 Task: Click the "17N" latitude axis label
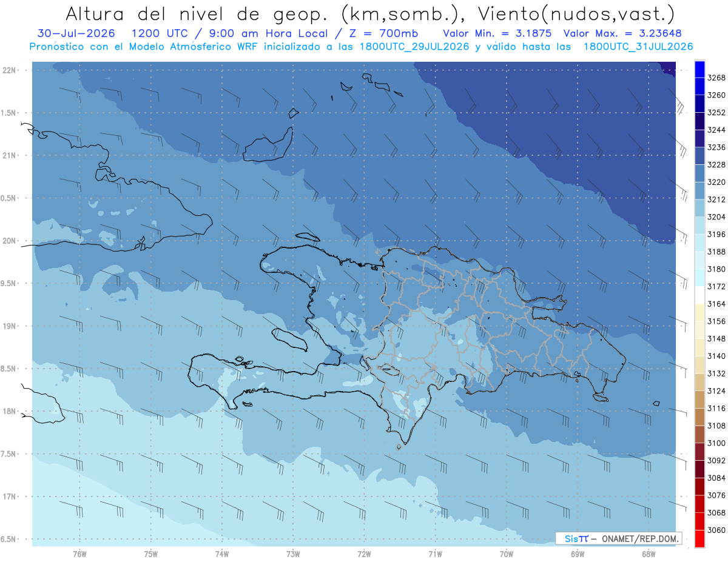[x=9, y=497]
